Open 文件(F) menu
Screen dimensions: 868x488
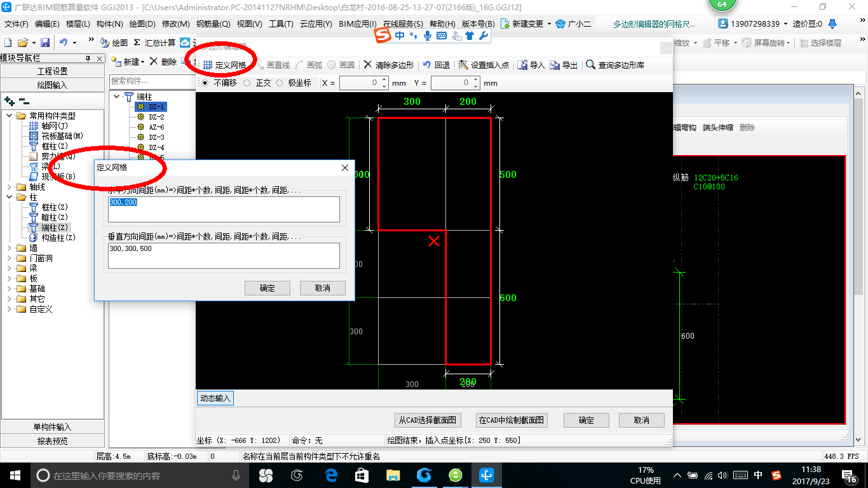pyautogui.click(x=17, y=24)
